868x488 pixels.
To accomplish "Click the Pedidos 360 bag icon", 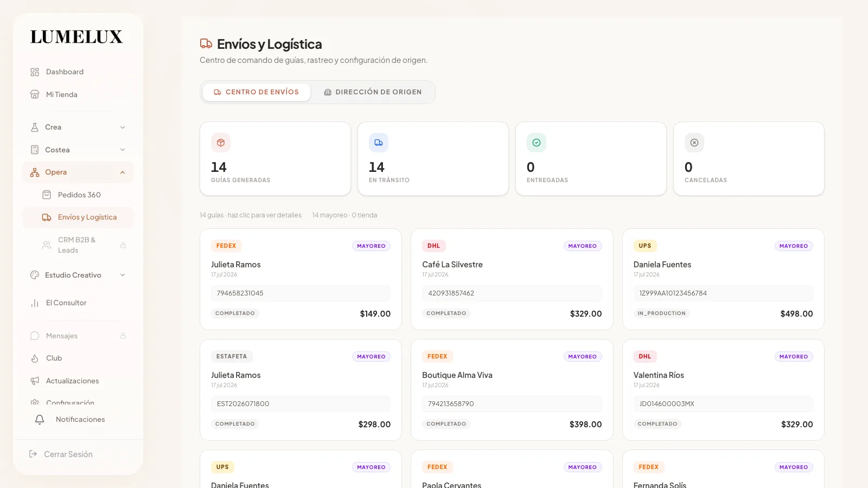I will [x=47, y=195].
